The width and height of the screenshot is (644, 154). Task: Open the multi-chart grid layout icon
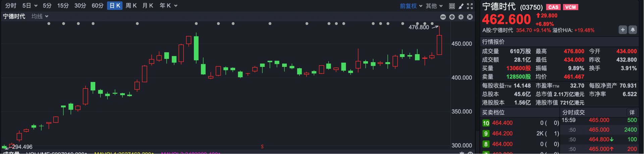coord(452,6)
